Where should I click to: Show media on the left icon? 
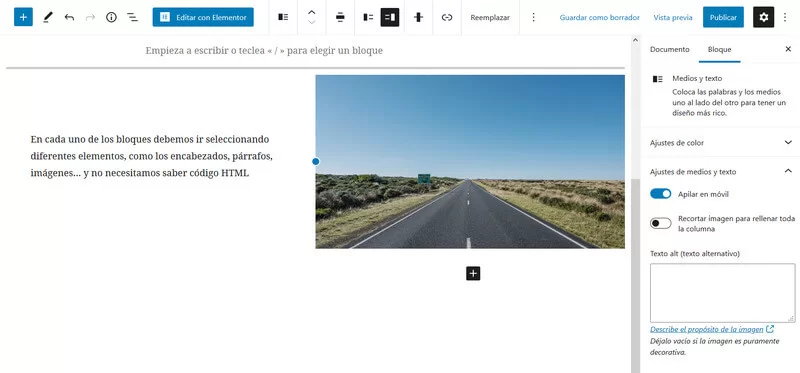(368, 17)
